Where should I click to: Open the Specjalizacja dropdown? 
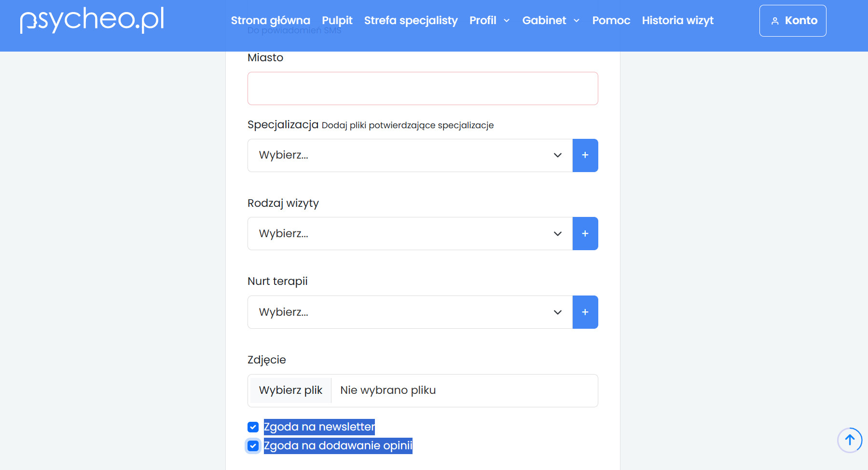tap(410, 155)
